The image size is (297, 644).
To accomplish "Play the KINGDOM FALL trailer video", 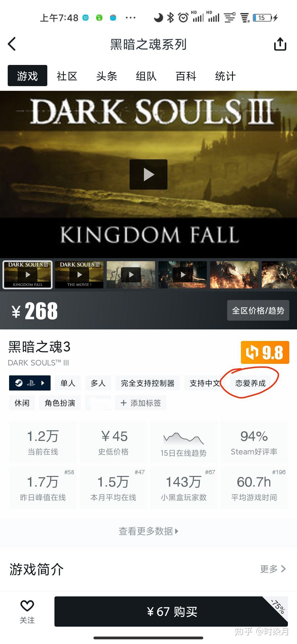I will (x=148, y=174).
